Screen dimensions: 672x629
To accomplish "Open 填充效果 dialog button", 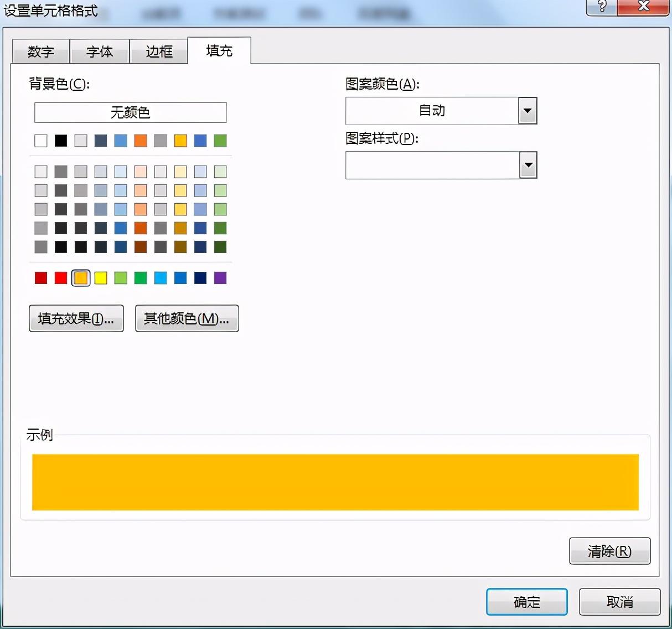I will pos(76,318).
